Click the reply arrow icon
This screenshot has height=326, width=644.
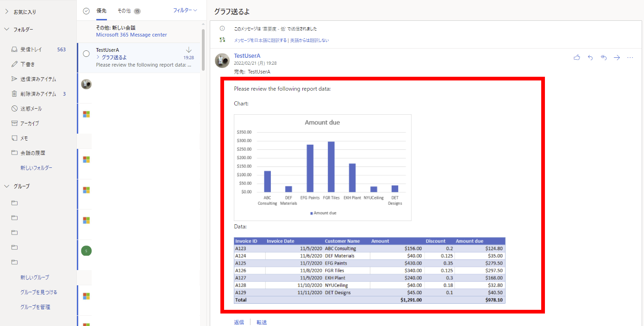tap(590, 57)
